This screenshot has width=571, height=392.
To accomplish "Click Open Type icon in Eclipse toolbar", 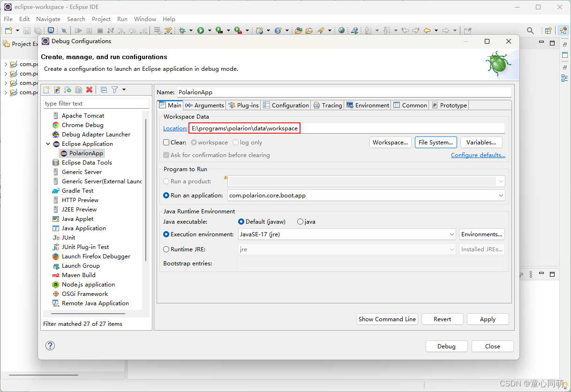I will point(299,30).
